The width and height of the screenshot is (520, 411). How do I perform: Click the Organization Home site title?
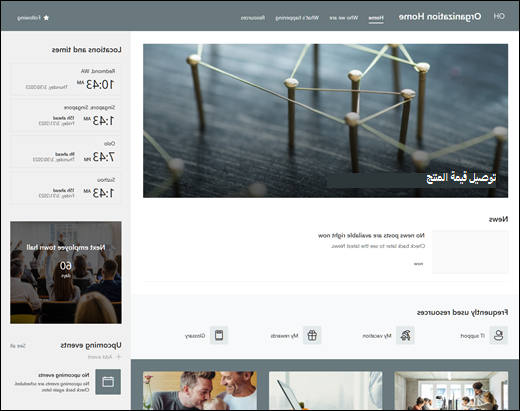[x=440, y=17]
